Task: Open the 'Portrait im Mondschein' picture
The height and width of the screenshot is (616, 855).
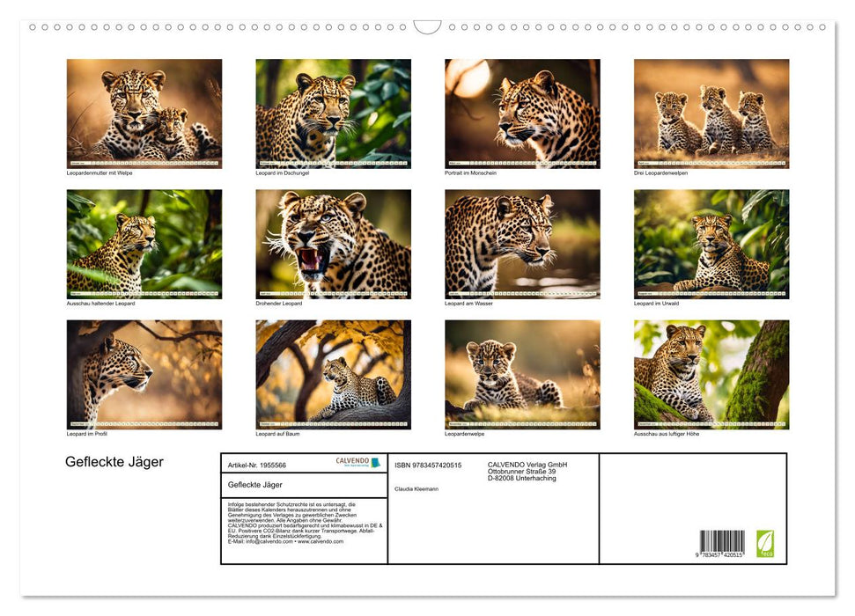Action: click(522, 114)
